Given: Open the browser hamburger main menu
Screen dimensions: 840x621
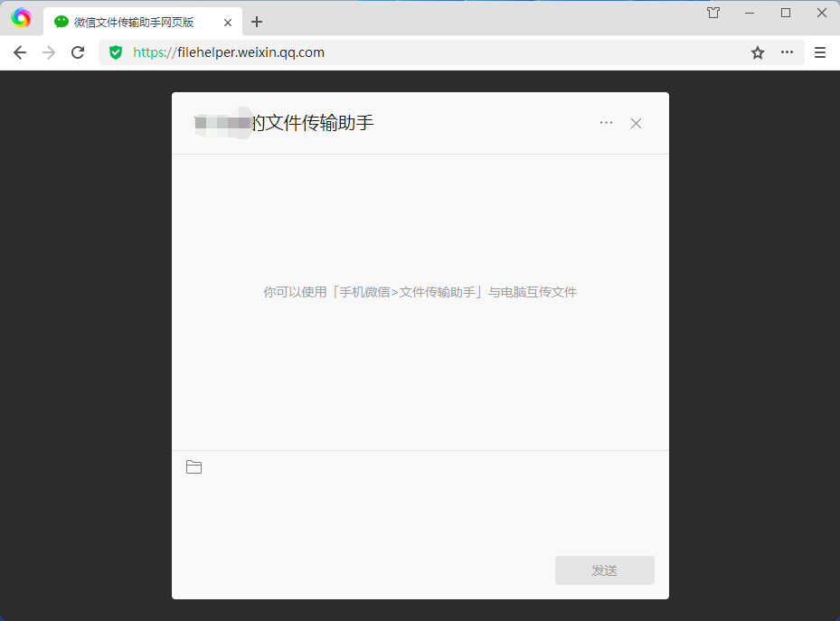Looking at the screenshot, I should coord(819,52).
